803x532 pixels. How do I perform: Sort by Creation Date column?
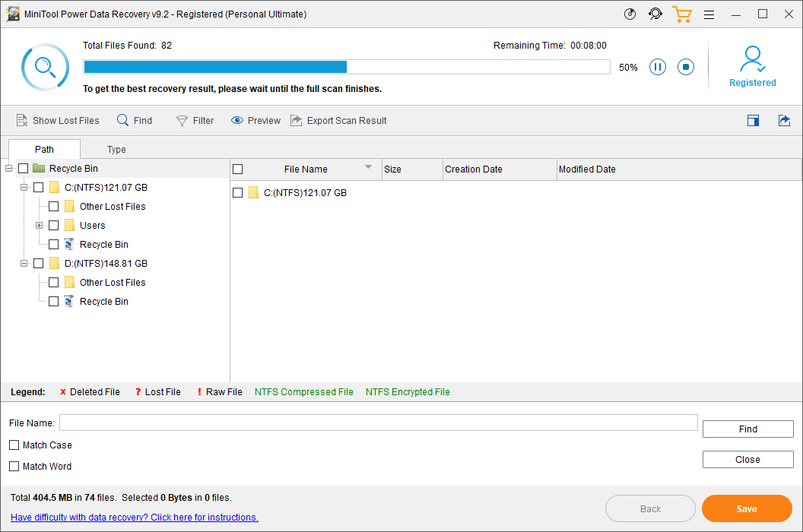(x=500, y=169)
